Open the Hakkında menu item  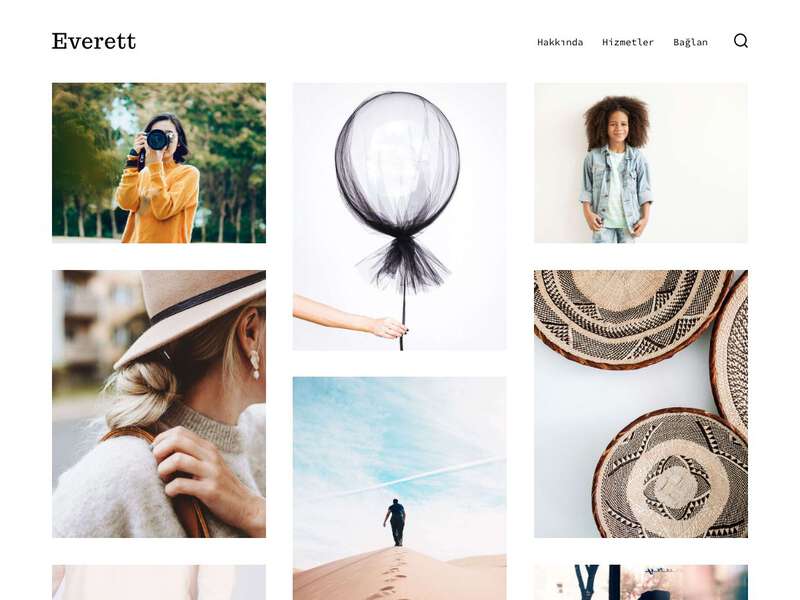(560, 42)
